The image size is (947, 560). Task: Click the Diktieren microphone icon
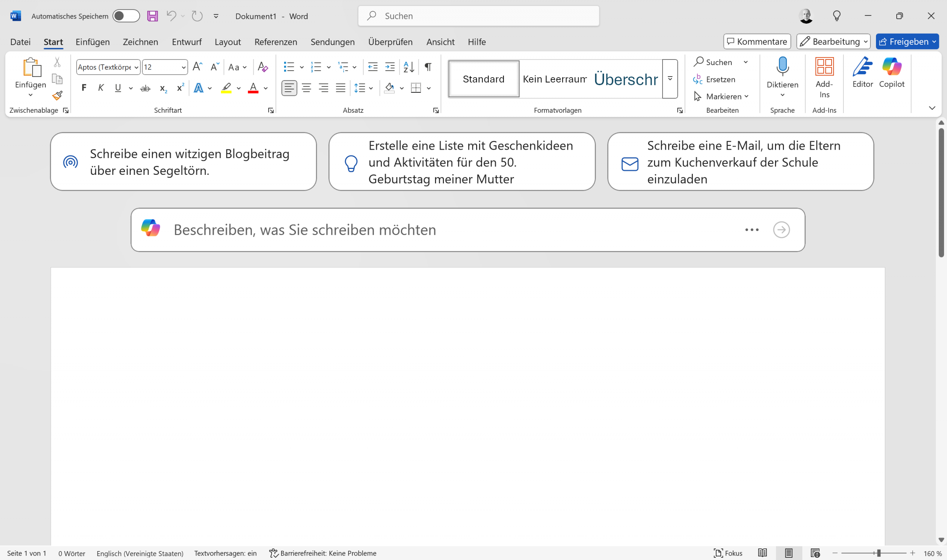point(782,67)
